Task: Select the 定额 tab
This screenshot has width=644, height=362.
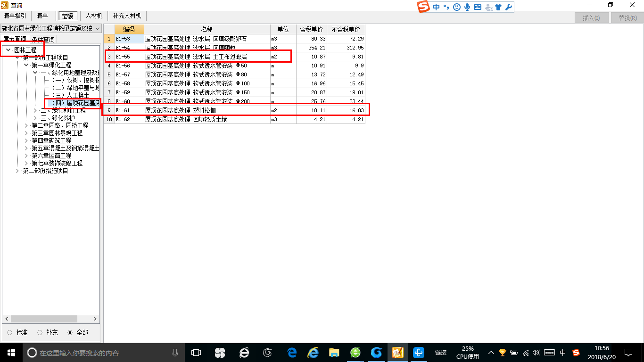Action: point(68,16)
